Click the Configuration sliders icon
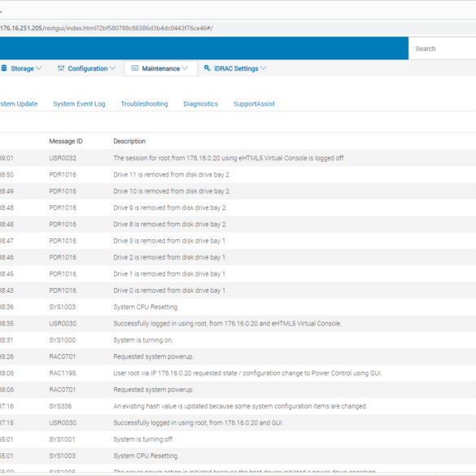Viewport: 476px width, 476px height. [x=61, y=68]
